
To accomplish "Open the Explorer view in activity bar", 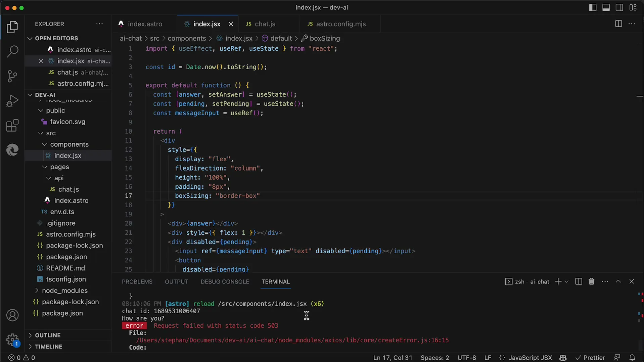I will (x=12, y=27).
